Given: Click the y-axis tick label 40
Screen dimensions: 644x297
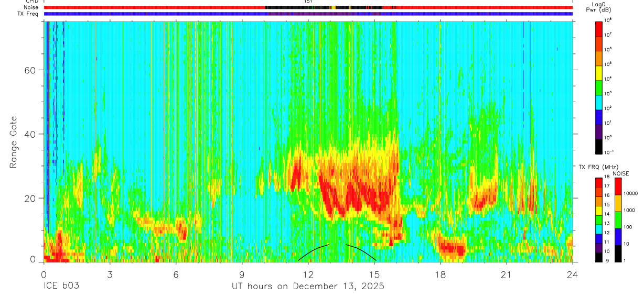Looking at the screenshot, I should tap(30, 134).
